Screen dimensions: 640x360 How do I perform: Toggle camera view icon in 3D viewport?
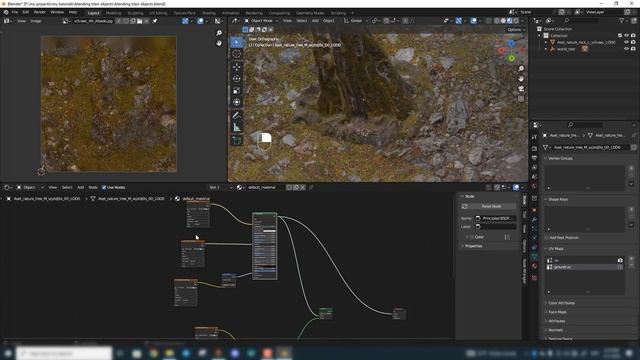click(521, 89)
